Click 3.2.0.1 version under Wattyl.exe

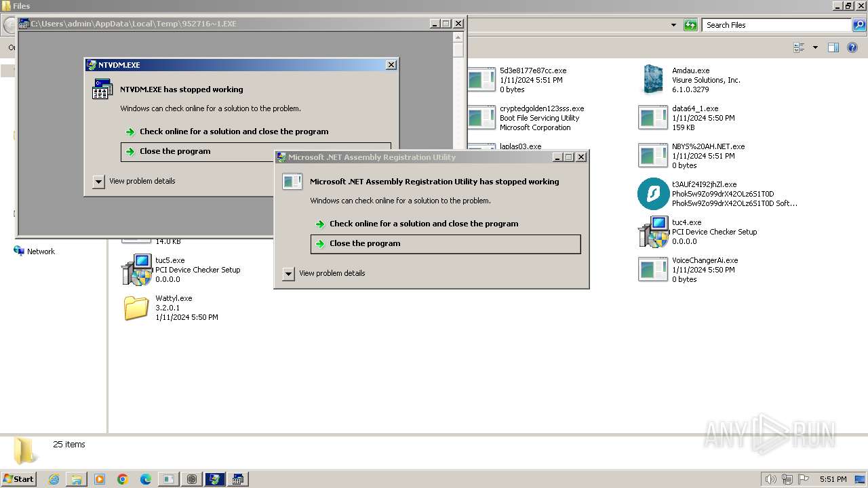[x=167, y=308]
